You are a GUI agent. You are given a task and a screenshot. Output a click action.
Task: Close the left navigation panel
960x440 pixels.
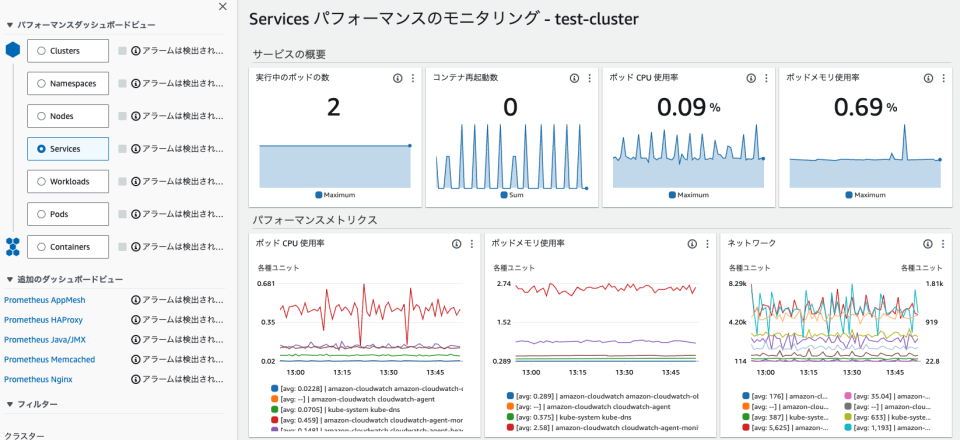(x=223, y=7)
